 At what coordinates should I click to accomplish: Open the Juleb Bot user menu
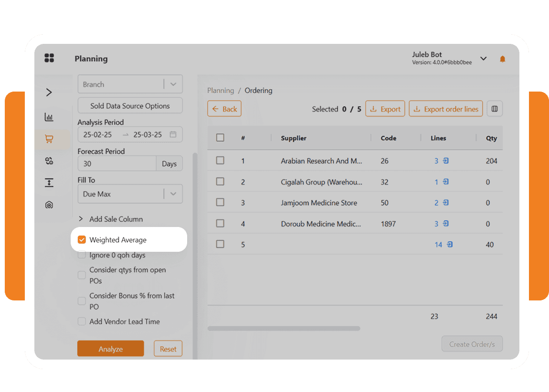click(483, 59)
